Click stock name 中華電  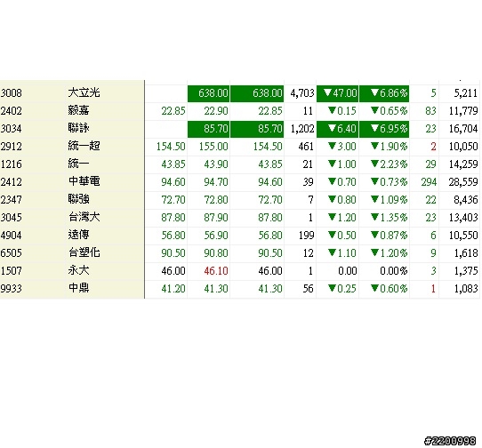[x=84, y=181]
